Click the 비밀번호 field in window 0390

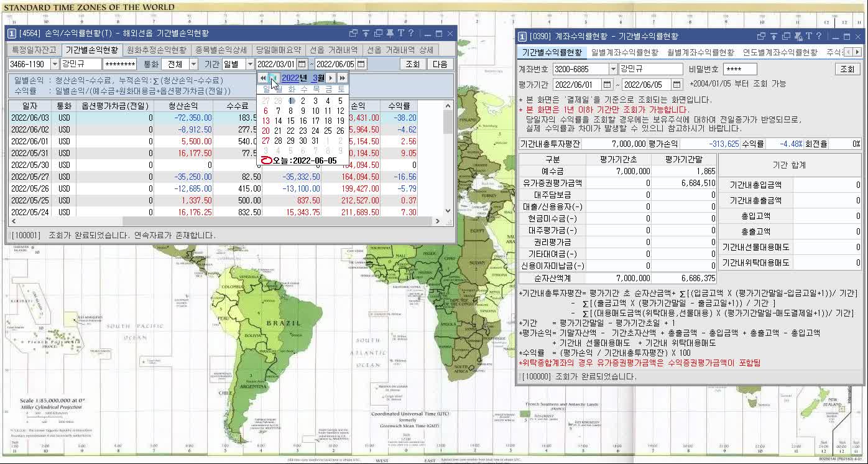(740, 69)
